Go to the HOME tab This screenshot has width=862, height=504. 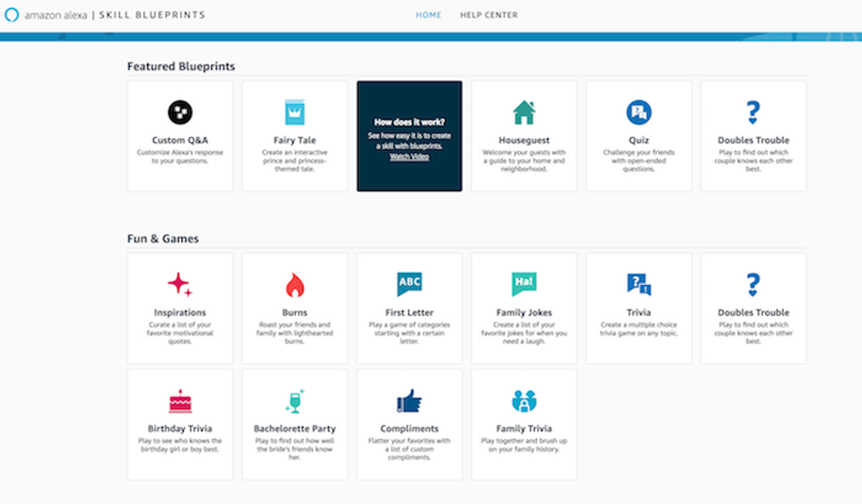428,15
